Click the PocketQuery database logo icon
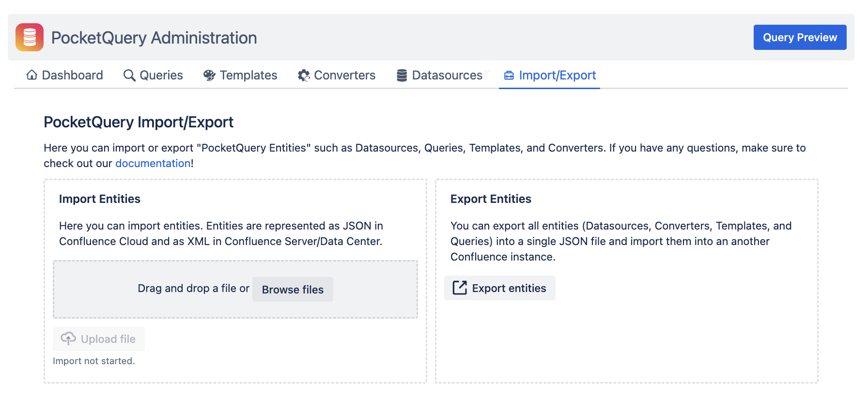868x400 pixels. 30,37
